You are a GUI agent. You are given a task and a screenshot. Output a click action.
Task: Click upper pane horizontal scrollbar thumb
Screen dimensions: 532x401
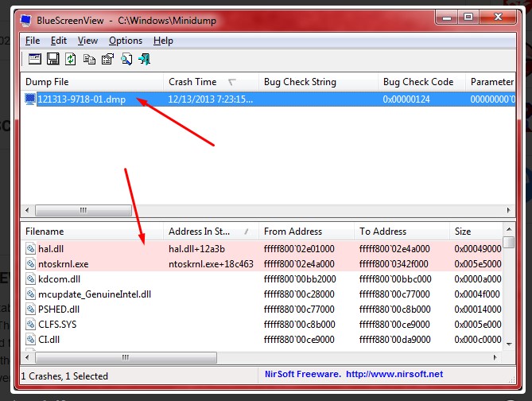click(x=83, y=210)
